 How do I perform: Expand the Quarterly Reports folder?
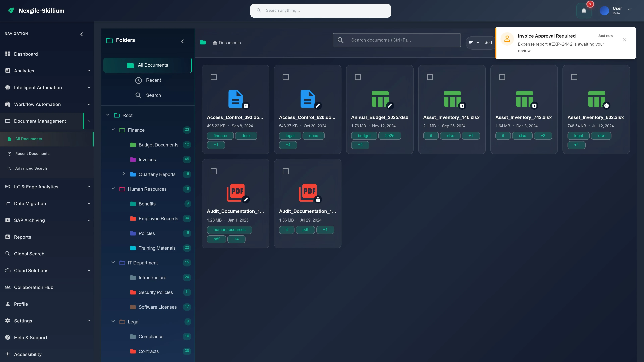pos(124,174)
